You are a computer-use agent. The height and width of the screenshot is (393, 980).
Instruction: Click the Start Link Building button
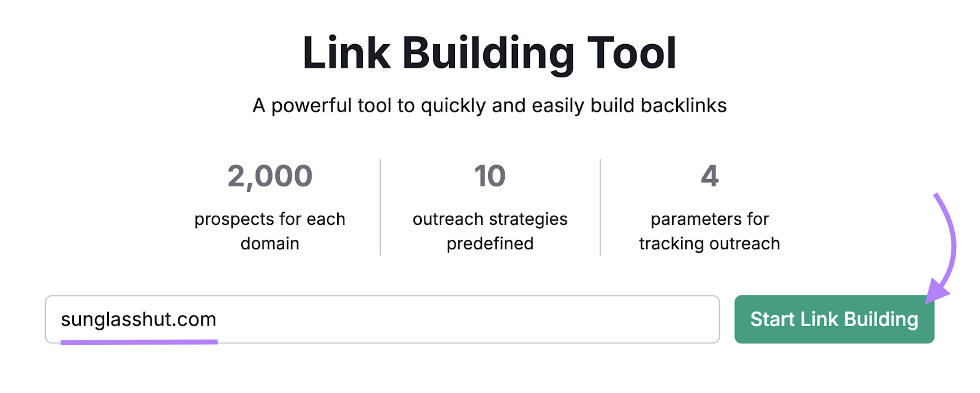[834, 319]
